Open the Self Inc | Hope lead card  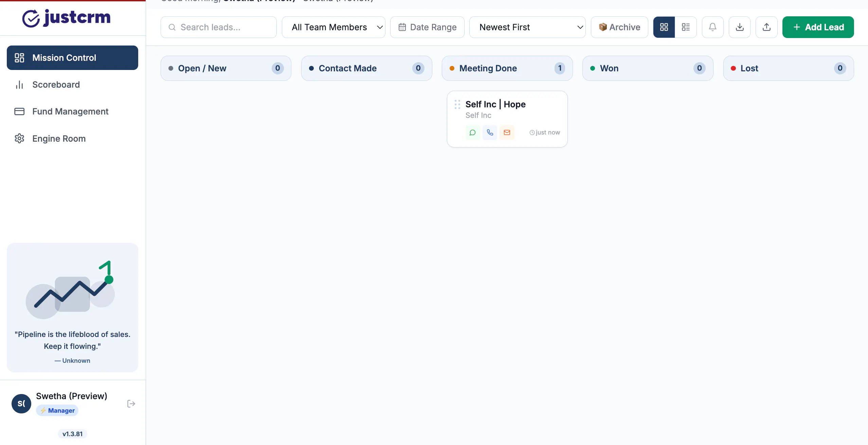pos(507,119)
